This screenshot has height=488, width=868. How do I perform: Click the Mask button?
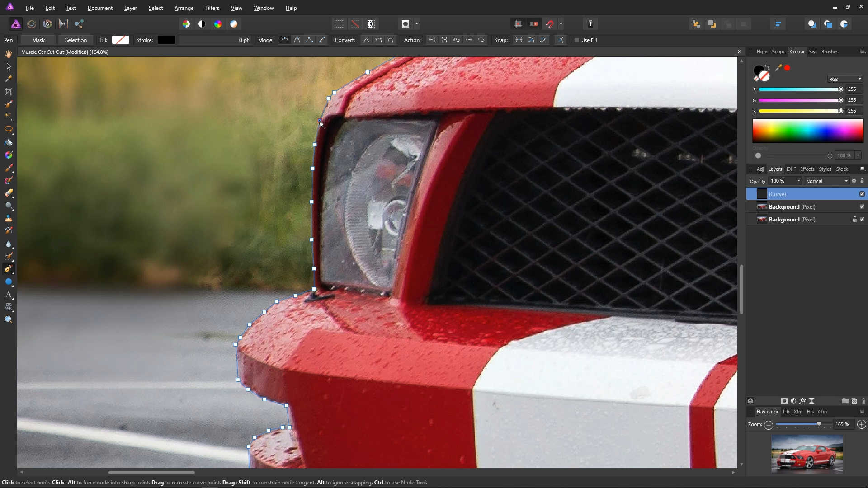[x=38, y=40]
